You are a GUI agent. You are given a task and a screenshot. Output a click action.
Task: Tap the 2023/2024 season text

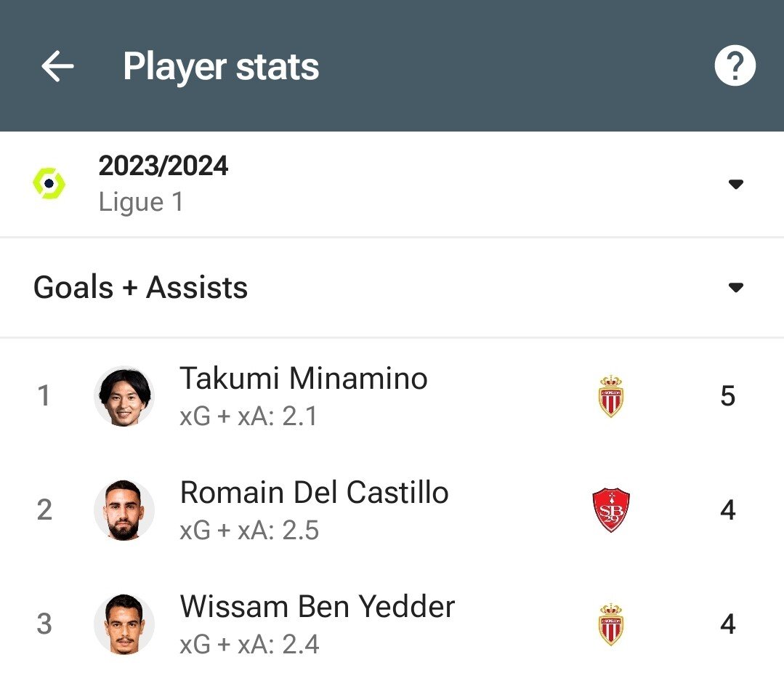163,166
